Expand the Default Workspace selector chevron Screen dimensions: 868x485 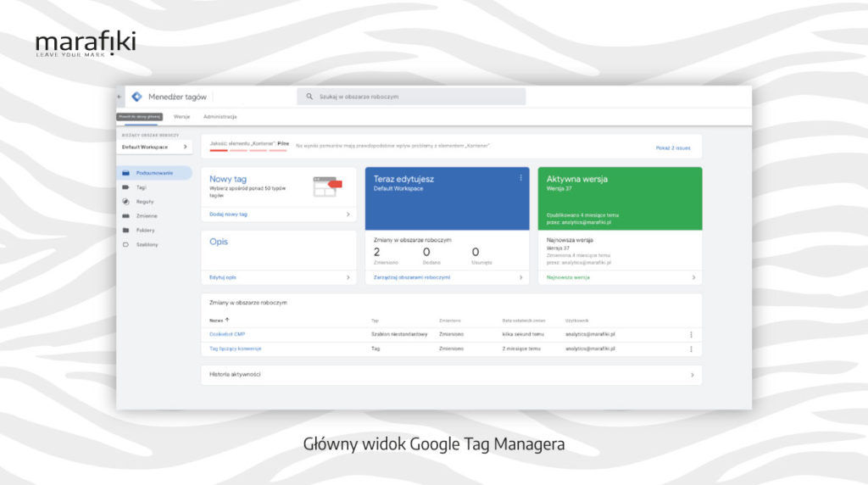click(x=185, y=147)
